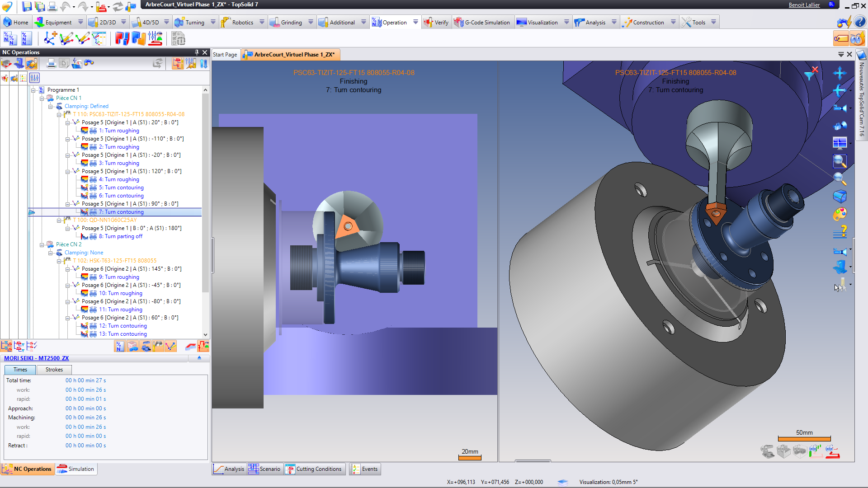Toggle the pin on NC Operations panel

(x=197, y=52)
